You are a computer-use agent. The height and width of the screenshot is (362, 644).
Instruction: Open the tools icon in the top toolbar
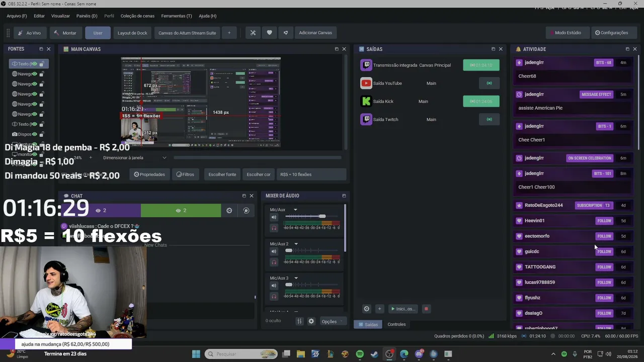click(253, 33)
